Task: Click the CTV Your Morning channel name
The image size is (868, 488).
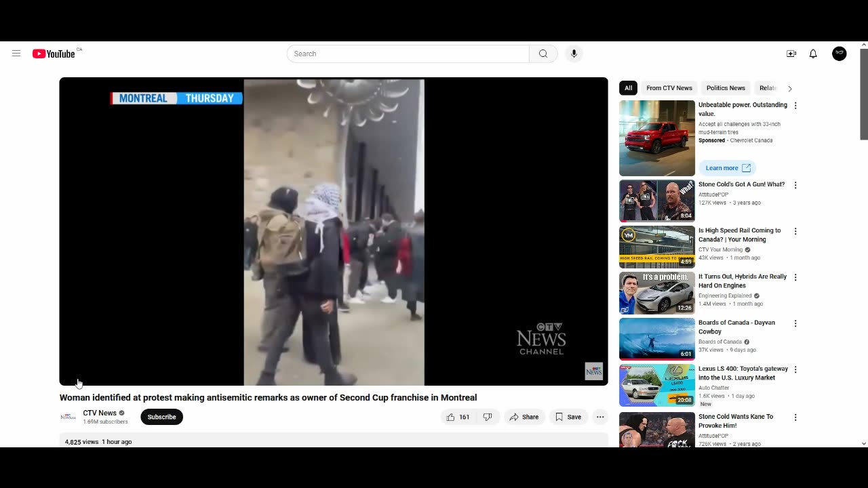Action: 721,249
